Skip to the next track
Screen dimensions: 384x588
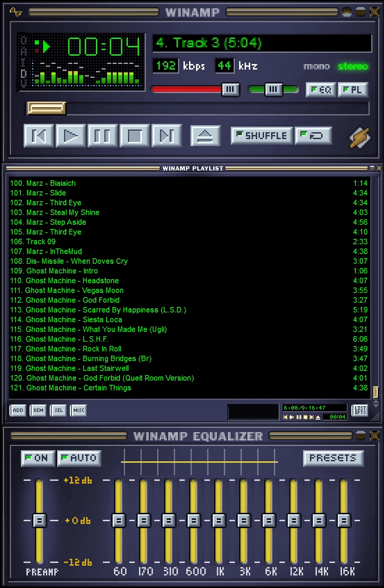click(x=167, y=135)
